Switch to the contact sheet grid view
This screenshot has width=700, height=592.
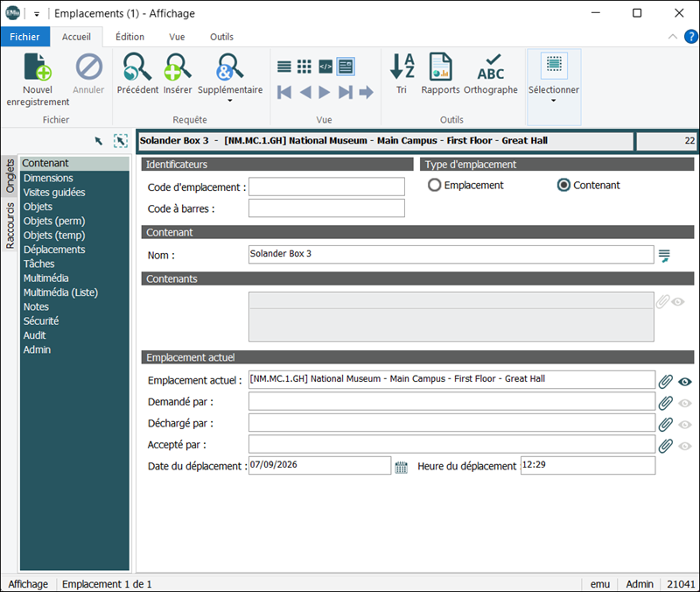point(304,67)
